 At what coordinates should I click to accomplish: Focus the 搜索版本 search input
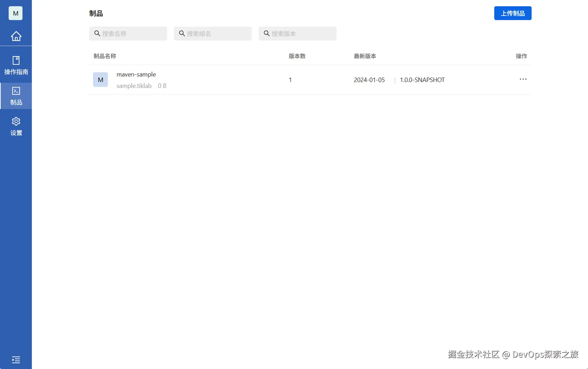click(297, 34)
